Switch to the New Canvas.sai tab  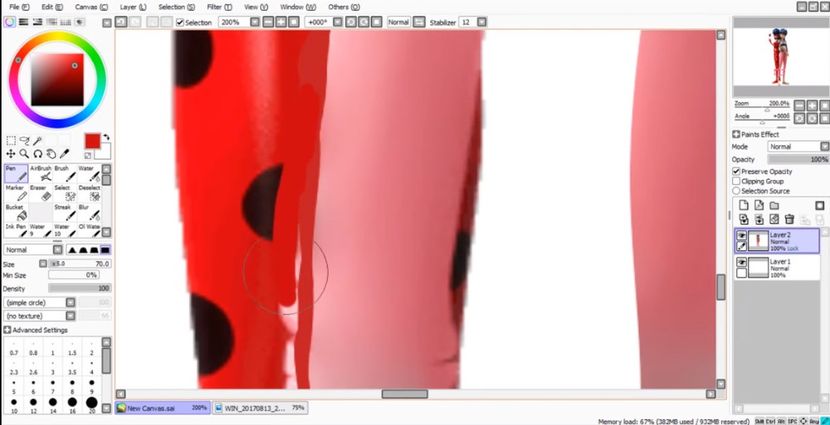pyautogui.click(x=163, y=408)
